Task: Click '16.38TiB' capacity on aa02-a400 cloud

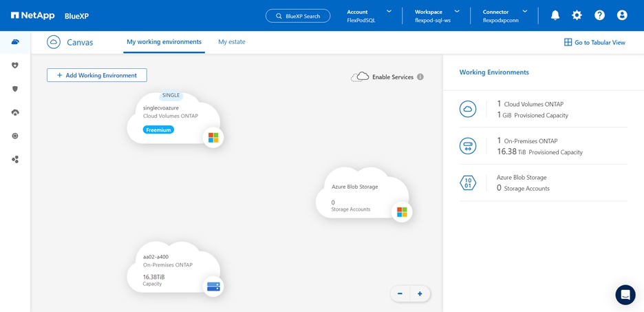Action: 154,277
